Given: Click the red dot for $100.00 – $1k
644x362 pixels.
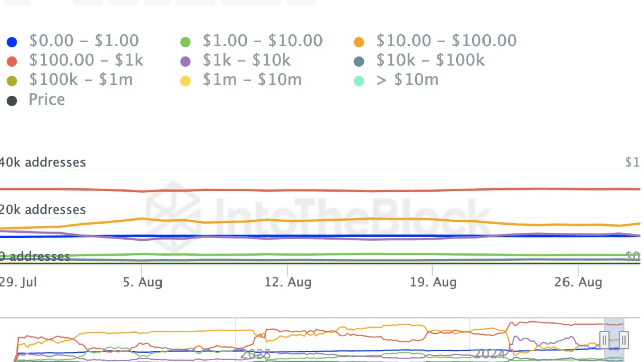Looking at the screenshot, I should point(12,62).
